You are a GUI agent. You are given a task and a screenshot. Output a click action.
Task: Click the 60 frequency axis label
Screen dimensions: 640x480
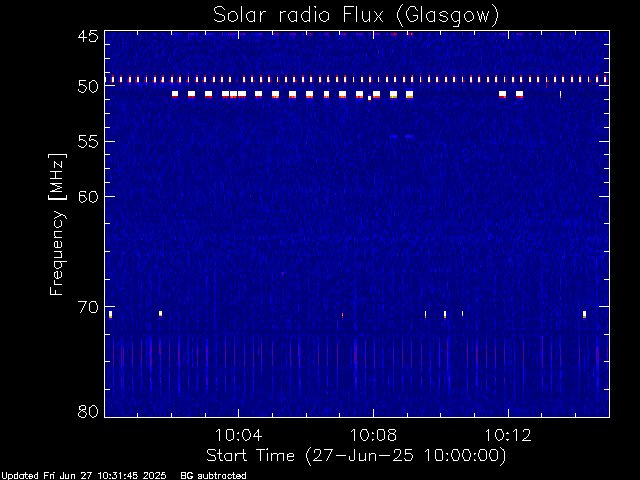(88, 197)
